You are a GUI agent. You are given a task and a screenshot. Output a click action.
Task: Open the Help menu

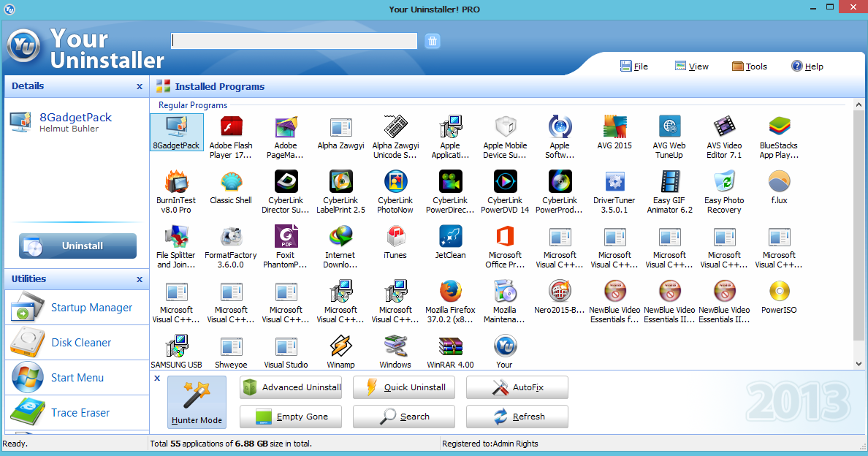[807, 66]
